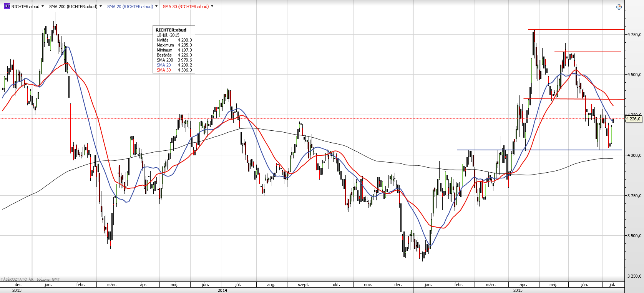
Task: Select the red horizontal line near 4 640
Action: 588,52
